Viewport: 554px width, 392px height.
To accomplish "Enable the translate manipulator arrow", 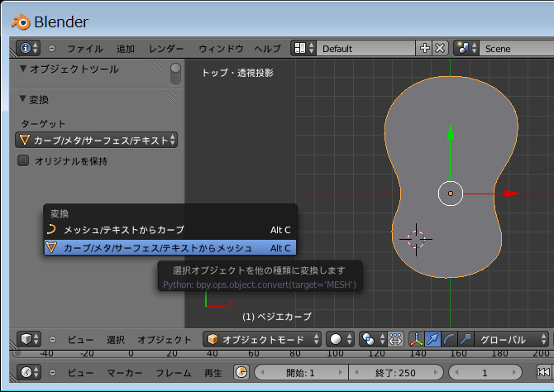I will pyautogui.click(x=432, y=339).
